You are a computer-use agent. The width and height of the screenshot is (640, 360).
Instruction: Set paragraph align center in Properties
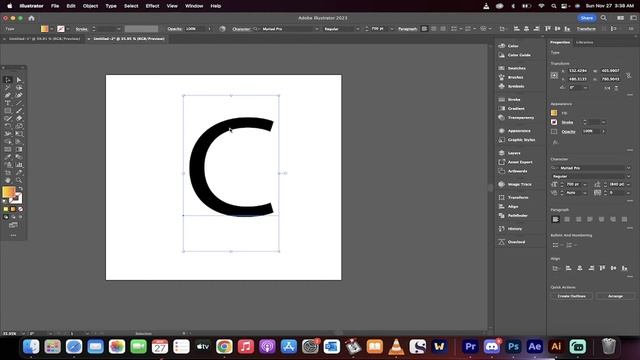(x=567, y=220)
